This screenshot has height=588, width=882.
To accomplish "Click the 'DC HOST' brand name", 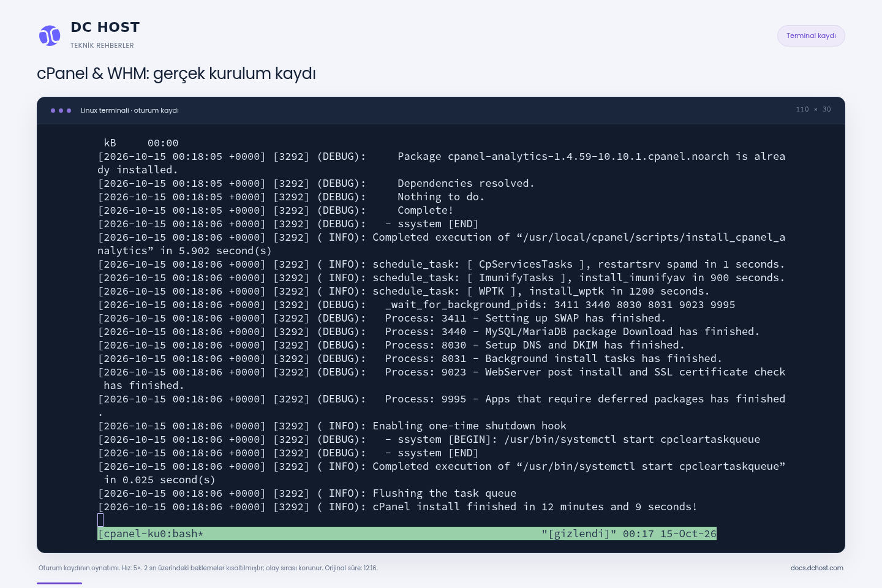I will pos(105,28).
